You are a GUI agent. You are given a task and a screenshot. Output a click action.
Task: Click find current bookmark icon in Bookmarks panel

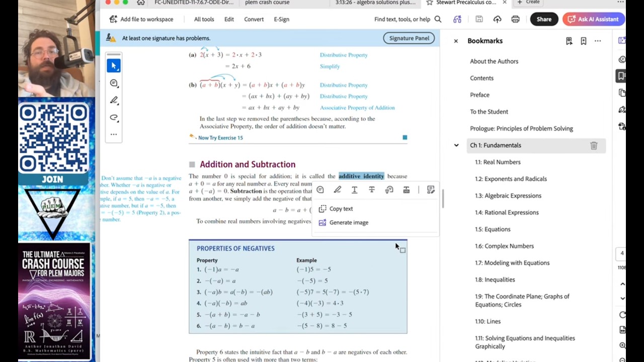tap(569, 41)
